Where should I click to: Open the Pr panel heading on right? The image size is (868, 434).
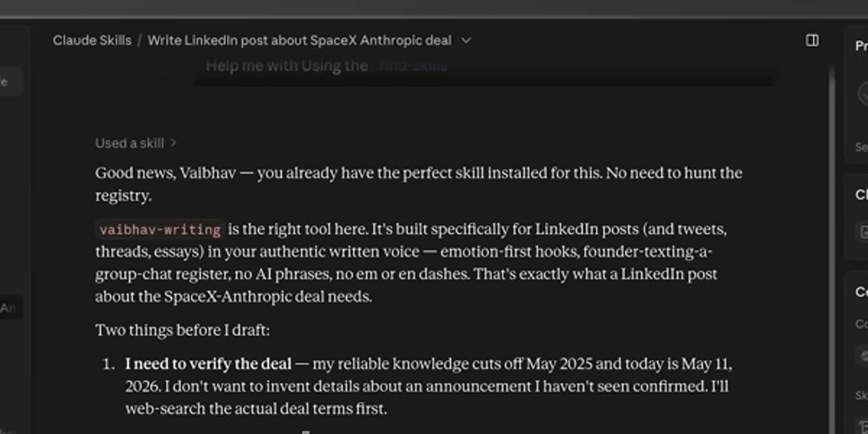click(x=861, y=46)
